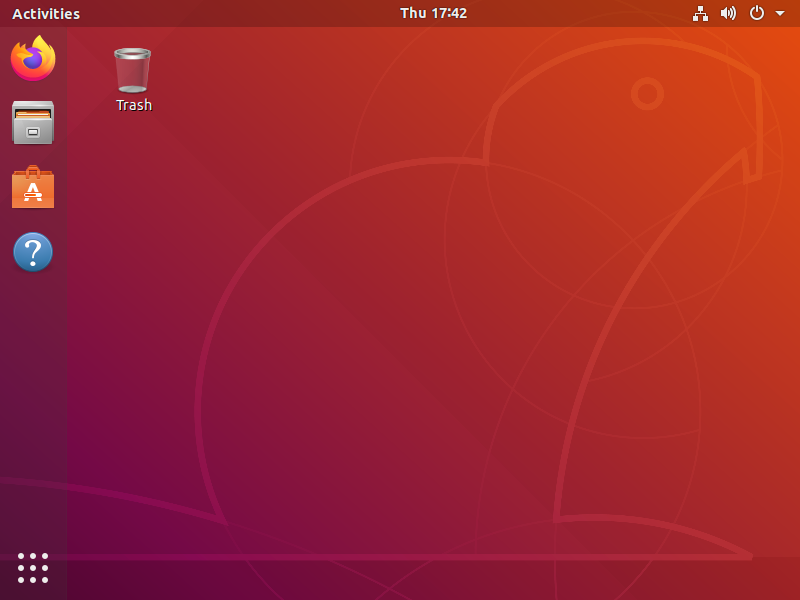The width and height of the screenshot is (800, 600).
Task: Expand system menu dropdown arrow
Action: 780,13
